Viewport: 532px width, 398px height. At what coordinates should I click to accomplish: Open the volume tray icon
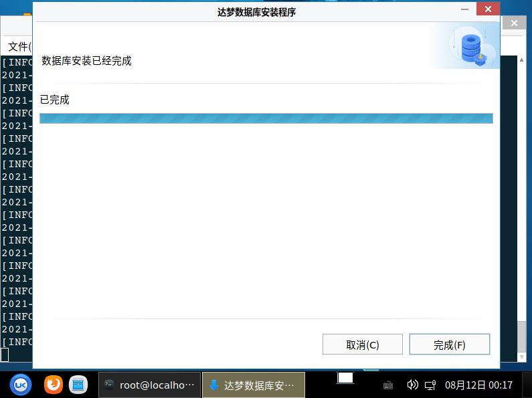pos(412,385)
